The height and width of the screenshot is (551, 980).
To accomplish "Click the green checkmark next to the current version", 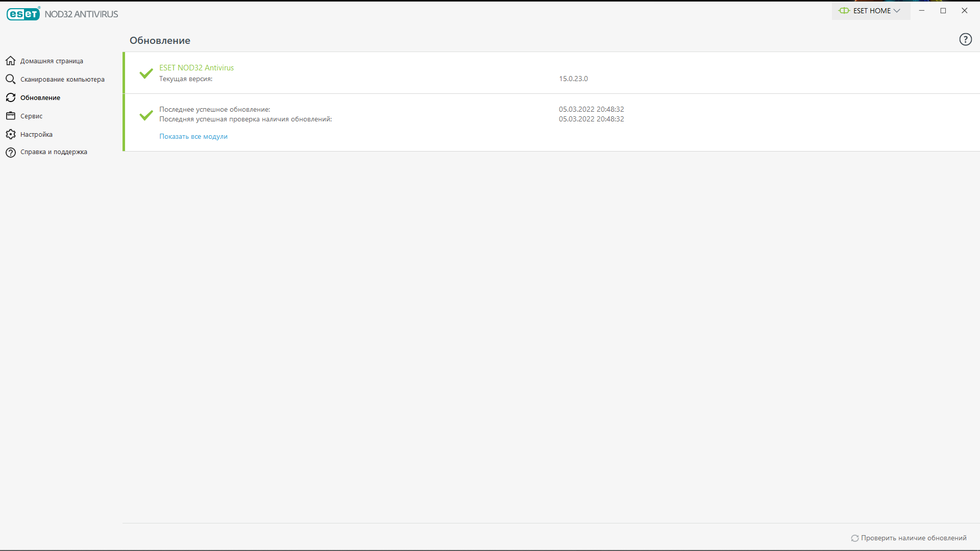I will click(146, 73).
